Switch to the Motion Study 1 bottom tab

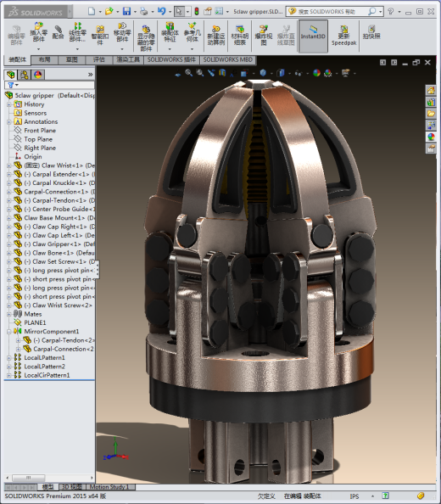click(x=109, y=487)
